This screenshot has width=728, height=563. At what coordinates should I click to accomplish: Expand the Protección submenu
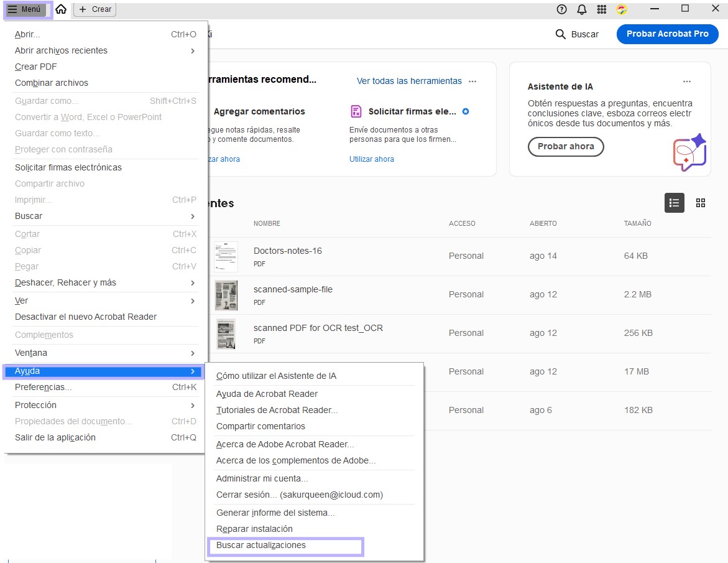[x=106, y=406]
